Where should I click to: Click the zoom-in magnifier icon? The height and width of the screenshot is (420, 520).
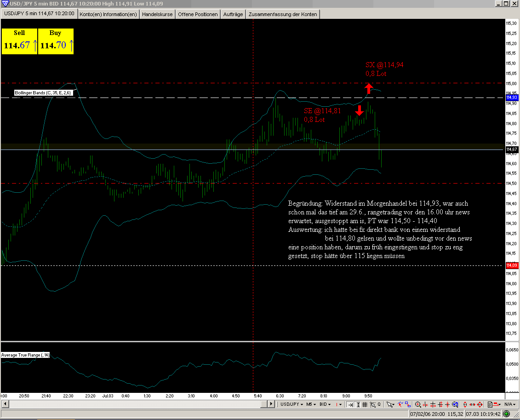click(418, 404)
